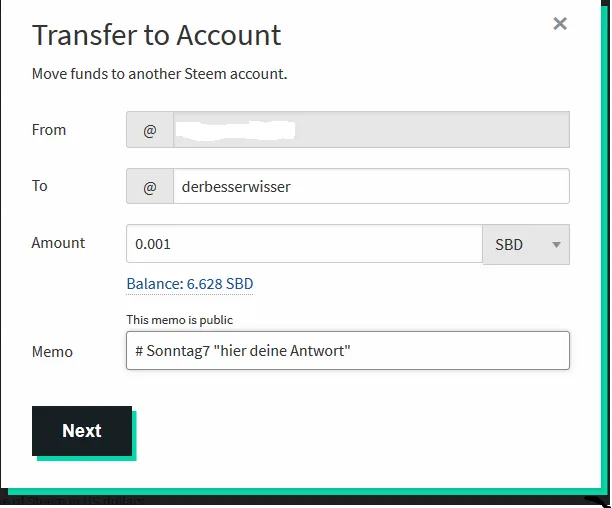Click the @ prefix beside the To field

pos(150,186)
